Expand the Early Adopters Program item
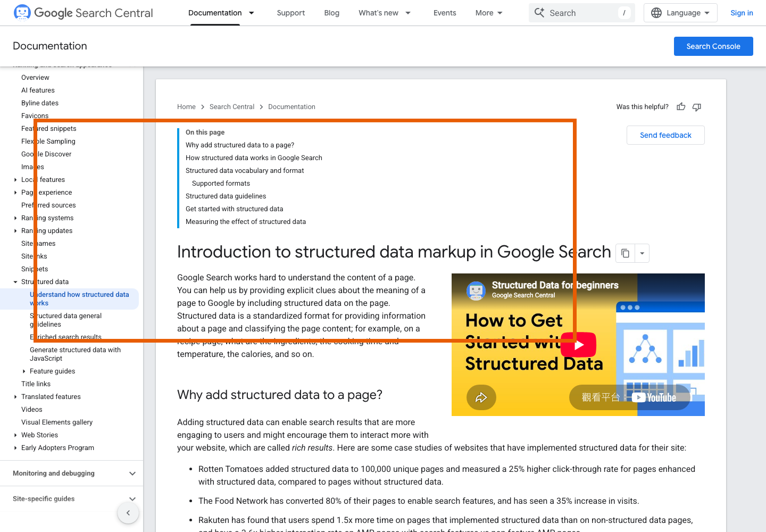766x532 pixels. tap(15, 448)
